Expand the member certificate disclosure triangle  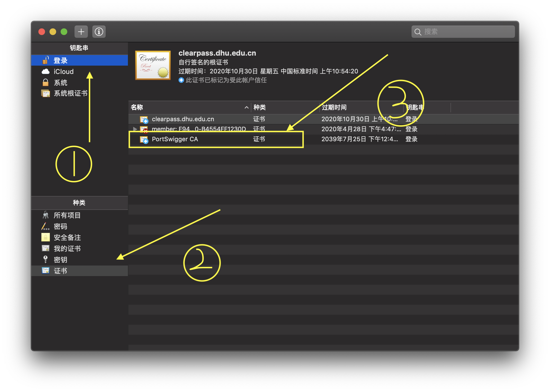[135, 129]
